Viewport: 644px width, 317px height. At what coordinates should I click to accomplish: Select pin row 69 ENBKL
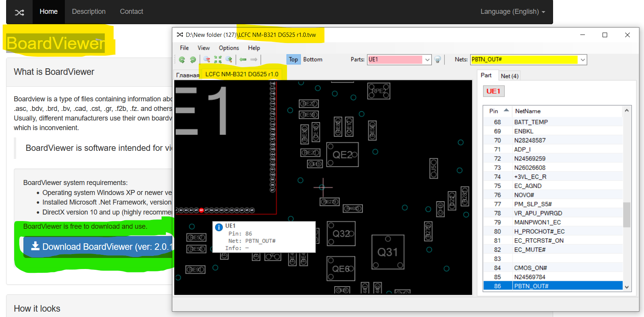(553, 131)
